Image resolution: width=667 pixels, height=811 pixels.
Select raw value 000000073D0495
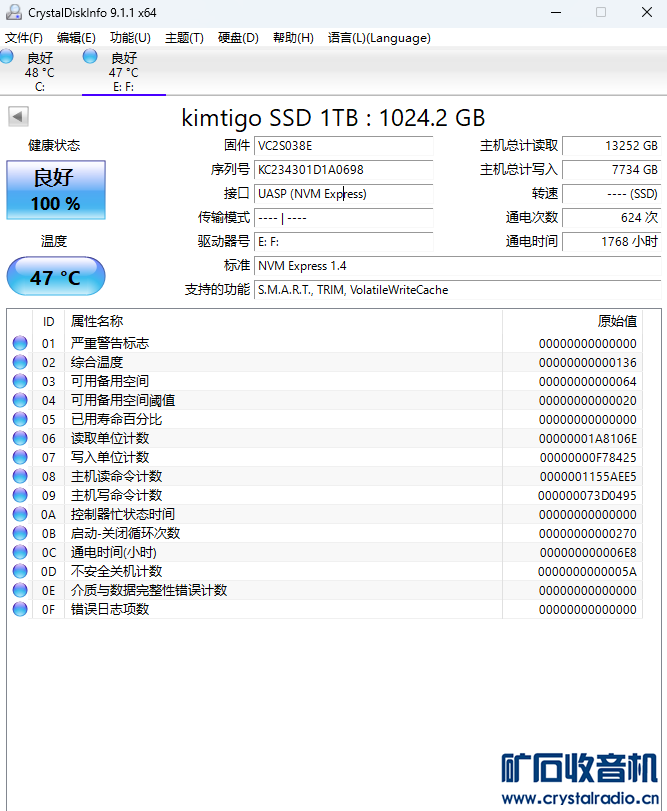point(587,495)
